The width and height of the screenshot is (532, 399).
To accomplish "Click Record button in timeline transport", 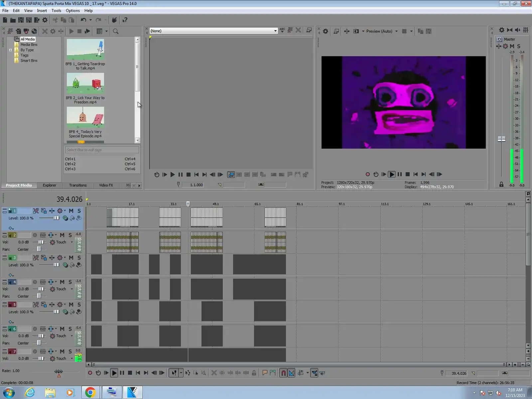I will 90,373.
